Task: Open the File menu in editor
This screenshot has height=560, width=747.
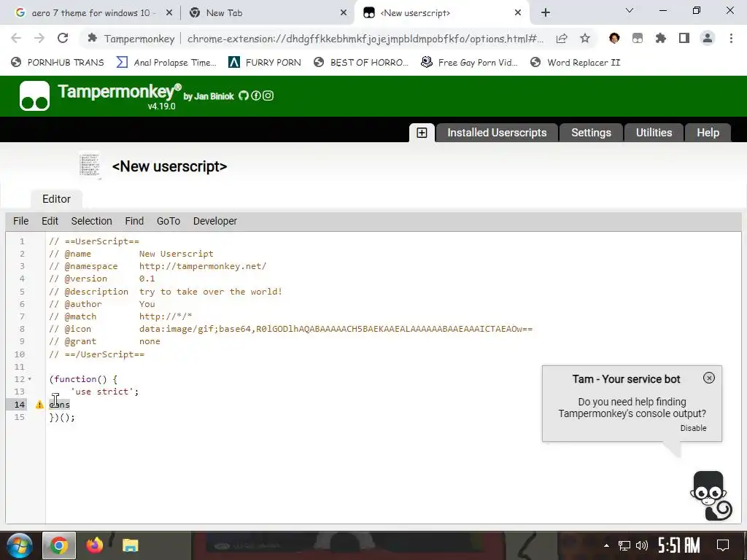Action: (x=21, y=222)
